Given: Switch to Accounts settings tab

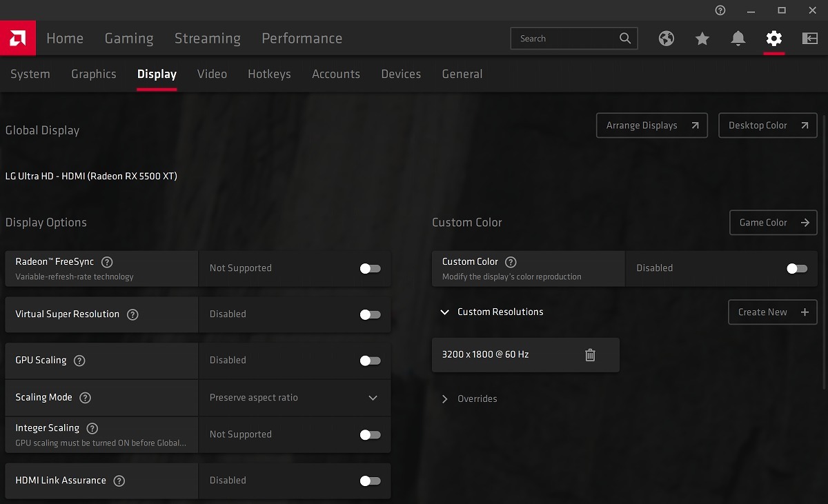Looking at the screenshot, I should [x=336, y=74].
